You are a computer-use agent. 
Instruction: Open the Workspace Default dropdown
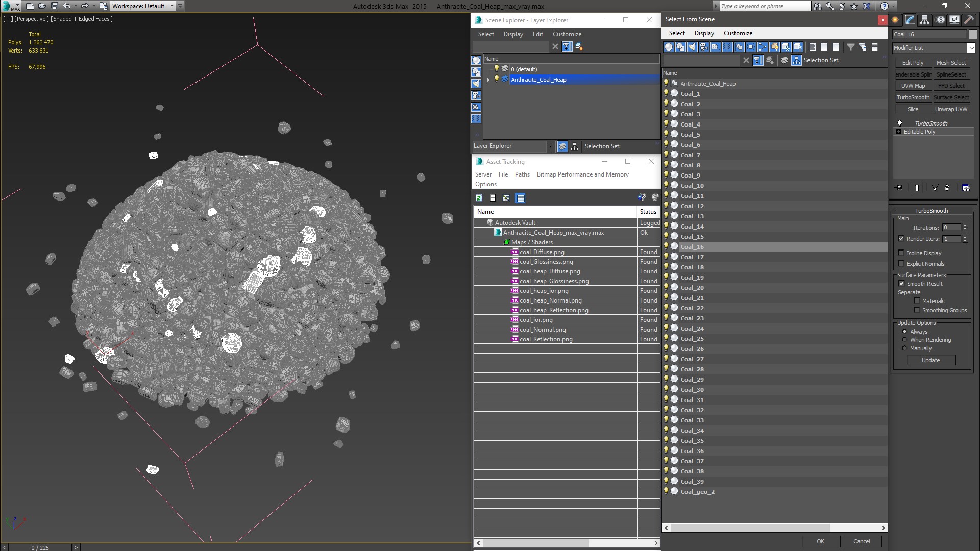pos(172,6)
